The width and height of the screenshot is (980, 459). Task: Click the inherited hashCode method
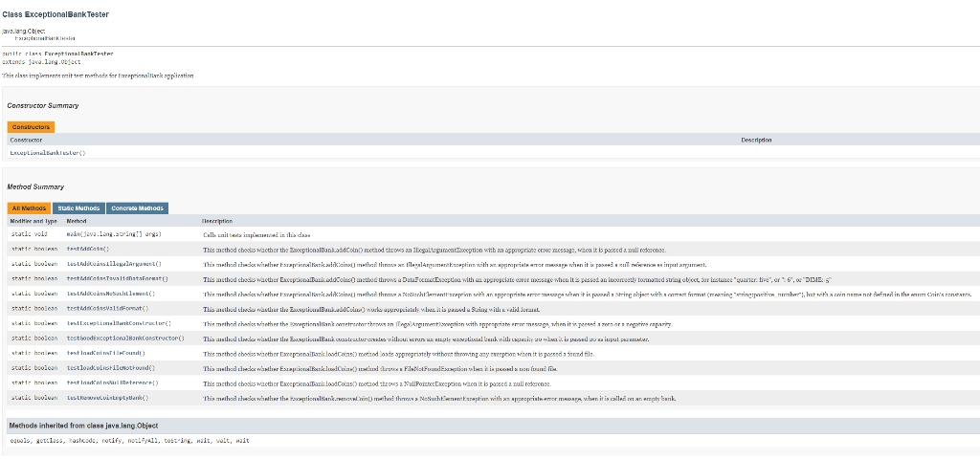point(81,441)
